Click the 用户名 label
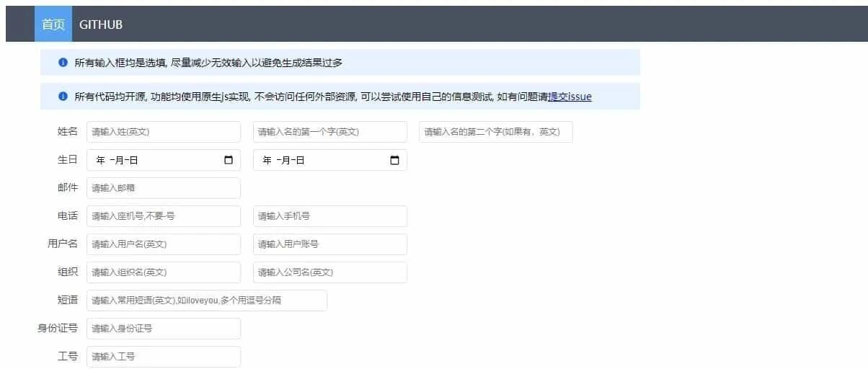This screenshot has width=868, height=369. pyautogui.click(x=63, y=244)
